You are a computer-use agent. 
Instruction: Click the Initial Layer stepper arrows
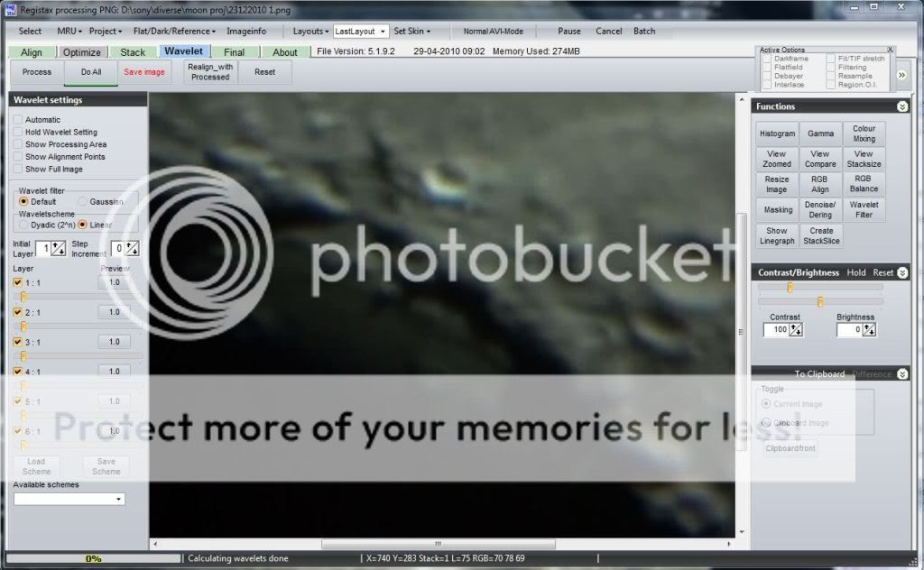point(59,249)
